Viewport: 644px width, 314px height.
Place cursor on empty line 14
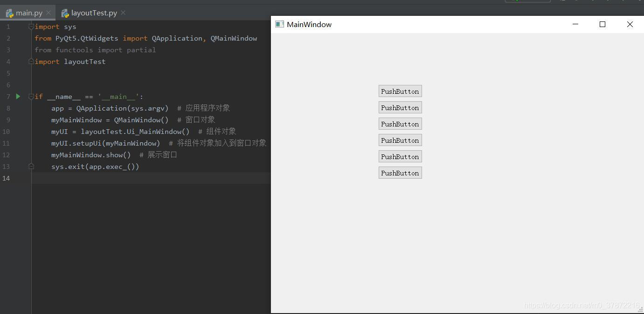tap(151, 178)
